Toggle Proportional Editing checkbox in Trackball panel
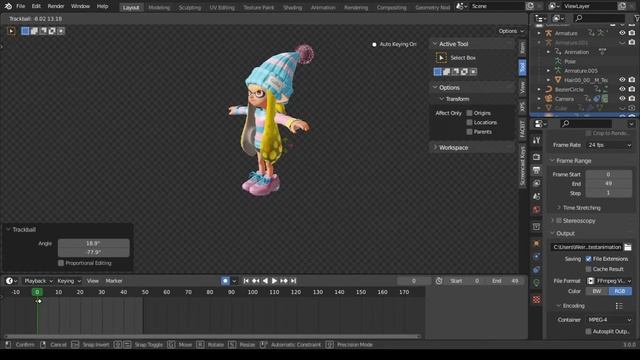 (x=61, y=263)
